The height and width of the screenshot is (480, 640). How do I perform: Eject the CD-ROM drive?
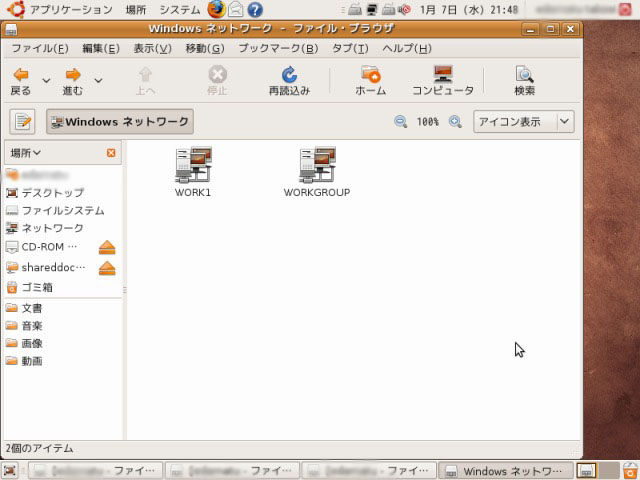[x=107, y=247]
